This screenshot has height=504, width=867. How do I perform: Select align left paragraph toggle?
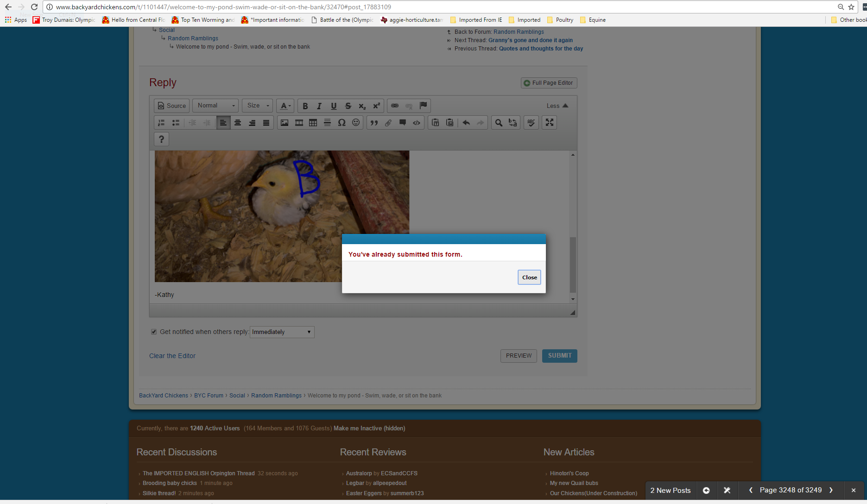[223, 123]
